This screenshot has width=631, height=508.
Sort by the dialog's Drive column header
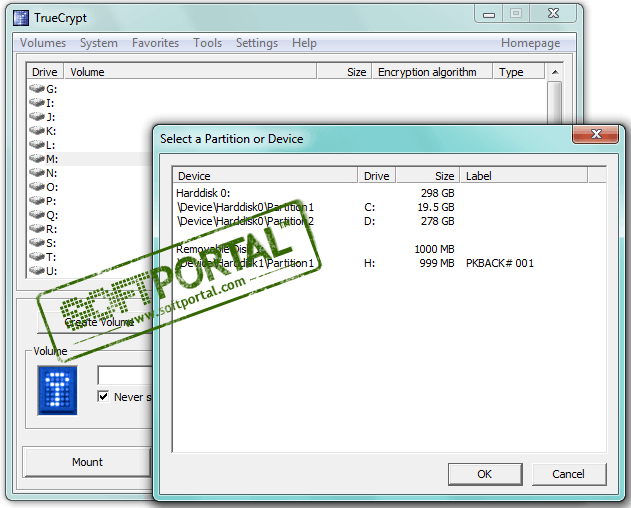(x=377, y=176)
